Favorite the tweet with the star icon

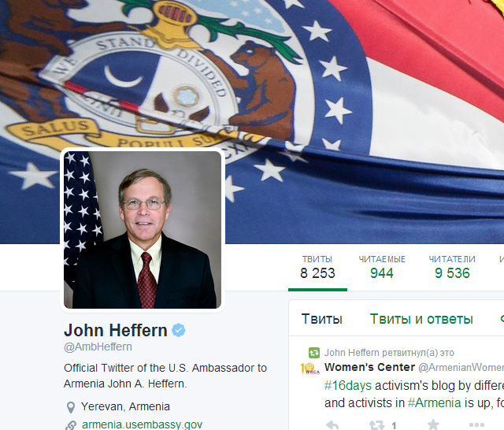[433, 424]
